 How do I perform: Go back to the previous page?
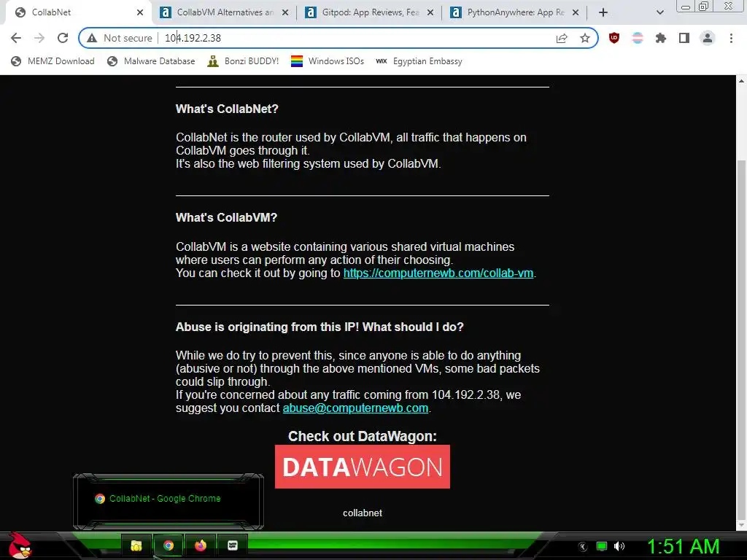coord(16,38)
